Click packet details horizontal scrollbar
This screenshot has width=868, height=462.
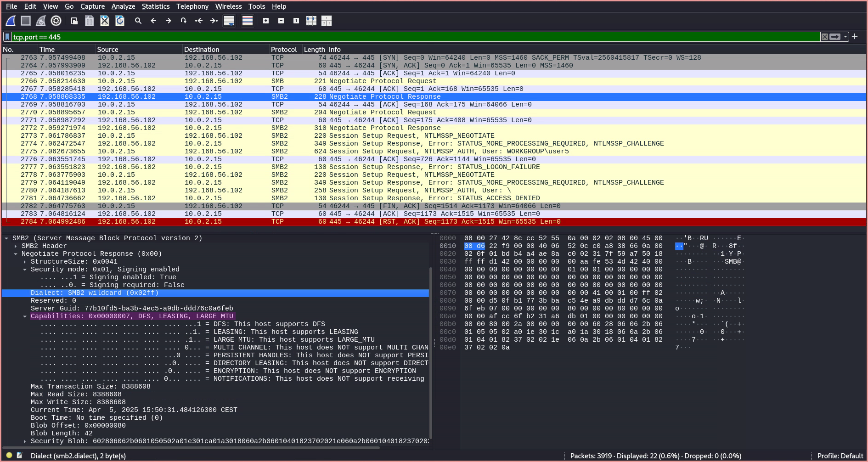pyautogui.click(x=191, y=447)
